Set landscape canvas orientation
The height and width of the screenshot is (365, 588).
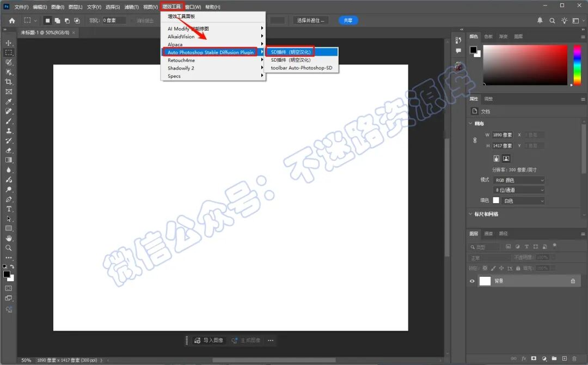(x=506, y=159)
